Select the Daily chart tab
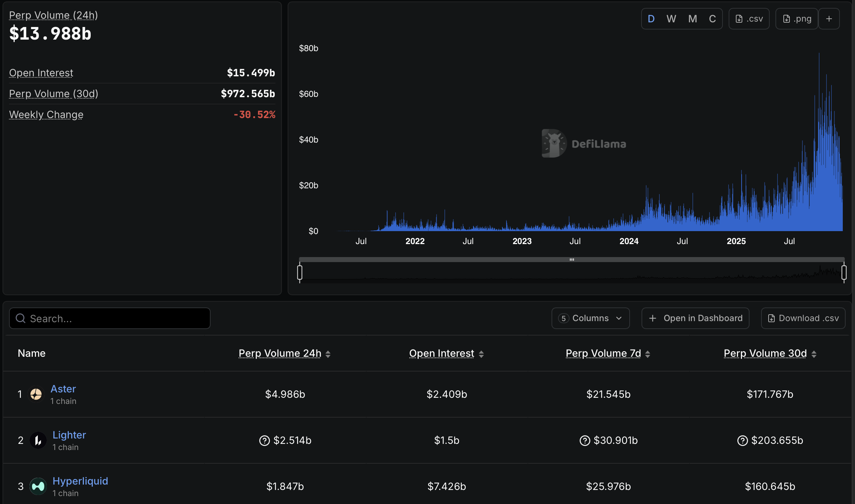 pos(651,18)
